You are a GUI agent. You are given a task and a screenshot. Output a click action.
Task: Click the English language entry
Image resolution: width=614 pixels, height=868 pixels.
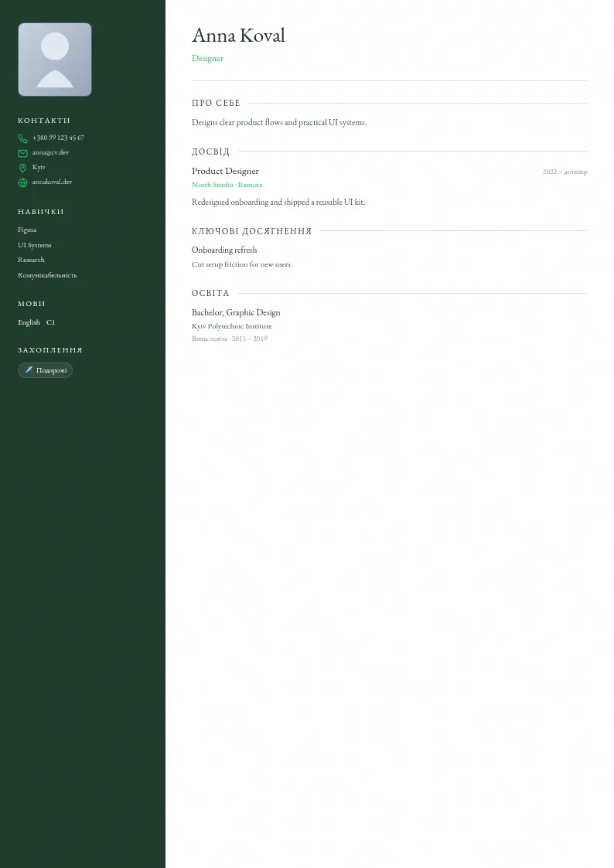29,322
